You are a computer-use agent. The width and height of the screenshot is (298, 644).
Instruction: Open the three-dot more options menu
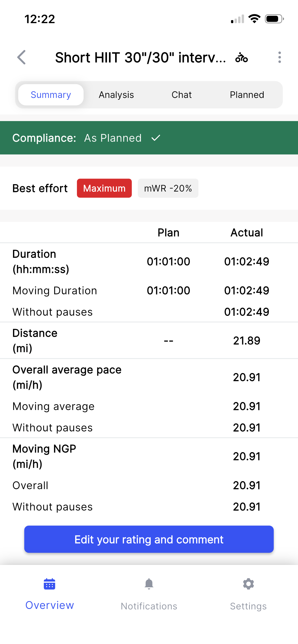click(279, 57)
